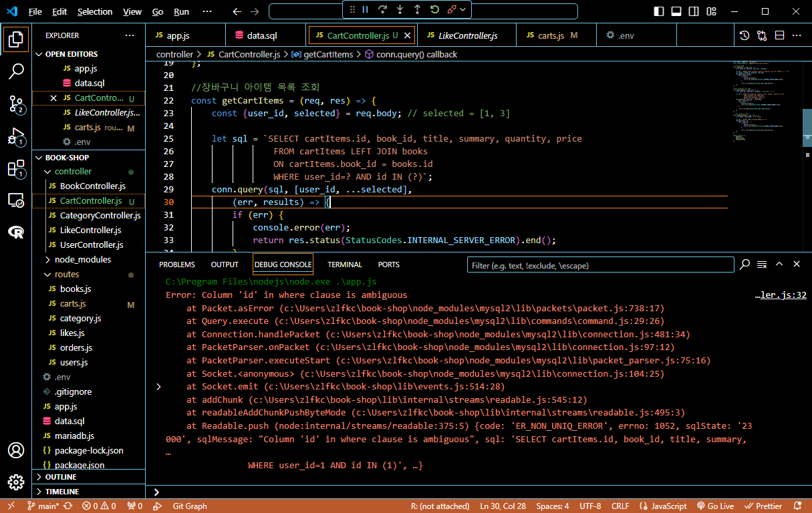The image size is (812, 513).
Task: Clear the debug console
Action: pos(762,265)
